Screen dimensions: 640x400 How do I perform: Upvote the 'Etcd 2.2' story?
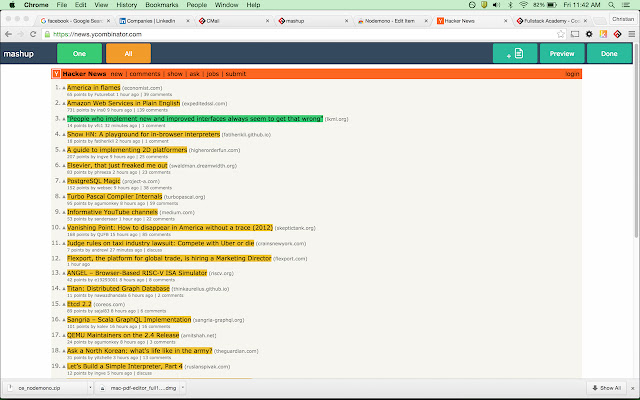point(64,304)
